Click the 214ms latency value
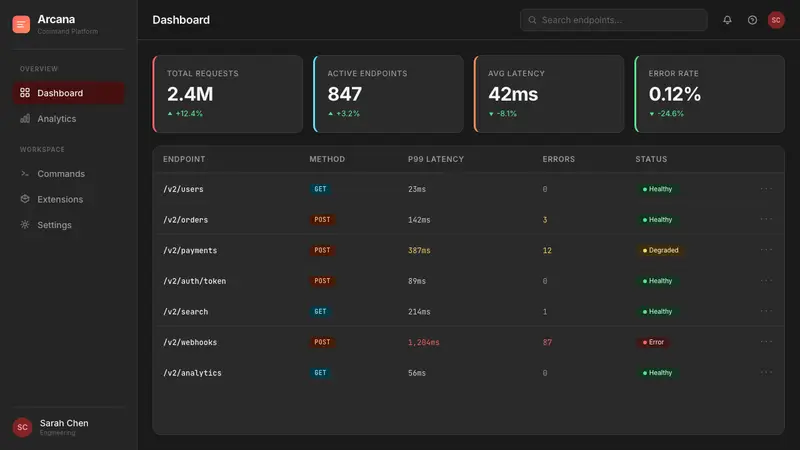The height and width of the screenshot is (450, 800). (419, 311)
